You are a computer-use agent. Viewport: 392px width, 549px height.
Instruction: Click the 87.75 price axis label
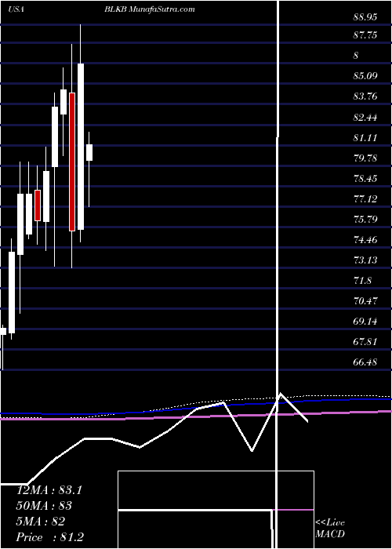click(x=365, y=35)
